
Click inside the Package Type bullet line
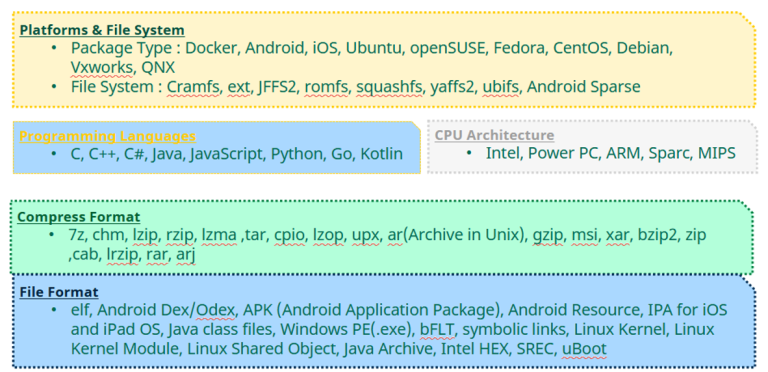tap(372, 48)
